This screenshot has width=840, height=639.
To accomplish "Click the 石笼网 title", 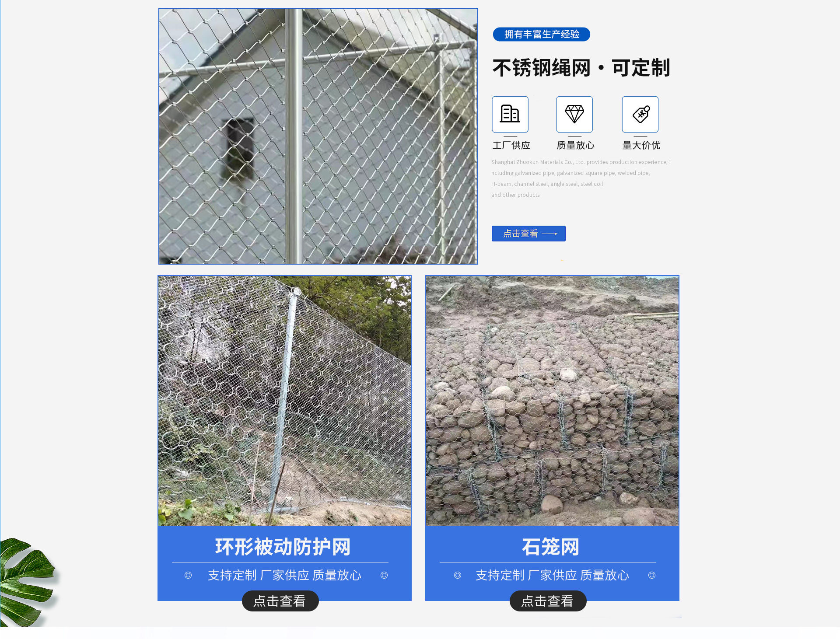I will [x=550, y=547].
